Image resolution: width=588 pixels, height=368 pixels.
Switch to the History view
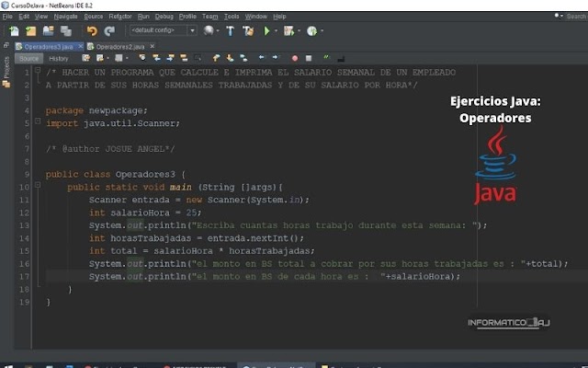[59, 58]
